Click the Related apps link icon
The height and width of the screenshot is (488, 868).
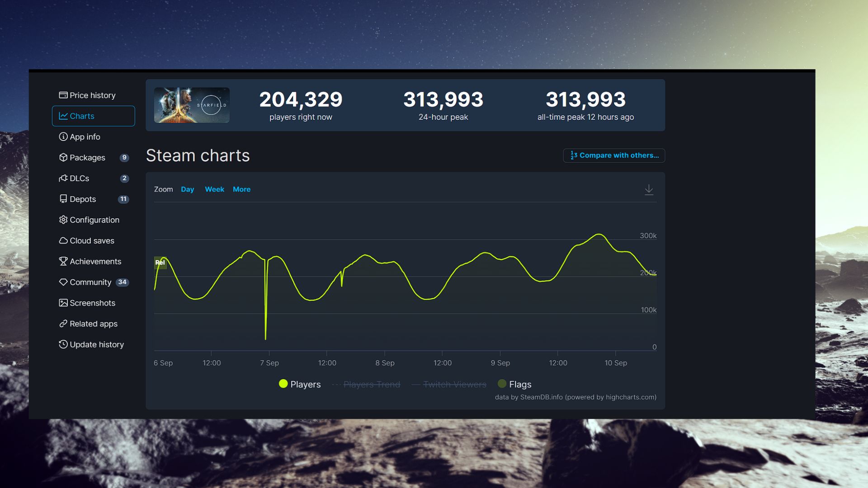pos(63,324)
